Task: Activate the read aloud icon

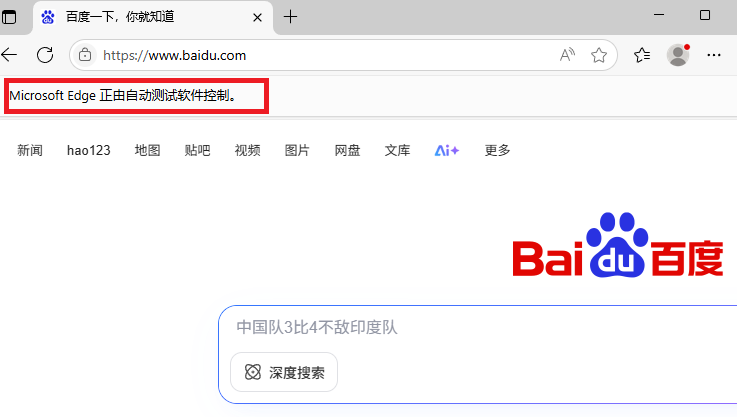Action: [x=567, y=55]
